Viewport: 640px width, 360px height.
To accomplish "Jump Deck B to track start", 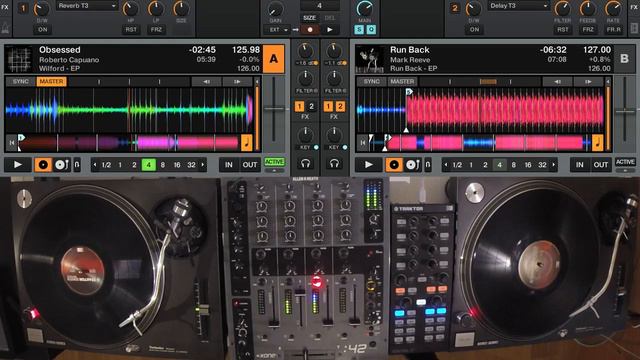I will 362,142.
